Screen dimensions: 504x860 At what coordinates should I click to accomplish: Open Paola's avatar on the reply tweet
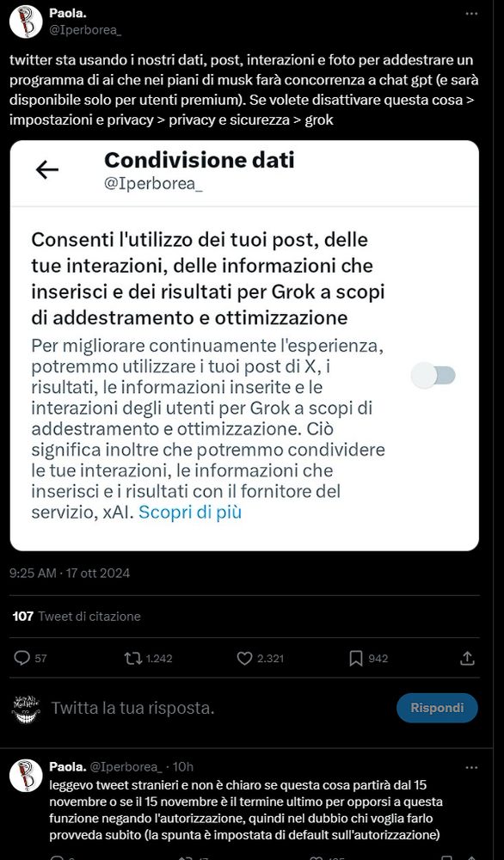(26, 776)
